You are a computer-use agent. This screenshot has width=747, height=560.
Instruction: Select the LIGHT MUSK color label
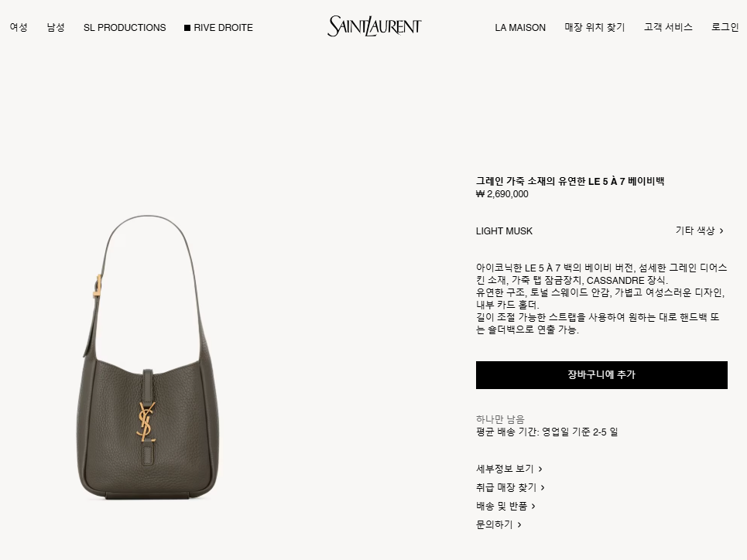[504, 231]
